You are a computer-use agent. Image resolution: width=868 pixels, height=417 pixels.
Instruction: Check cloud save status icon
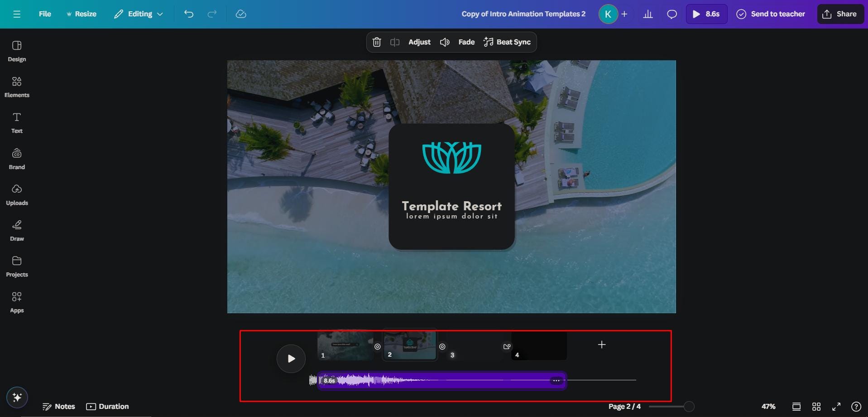241,14
